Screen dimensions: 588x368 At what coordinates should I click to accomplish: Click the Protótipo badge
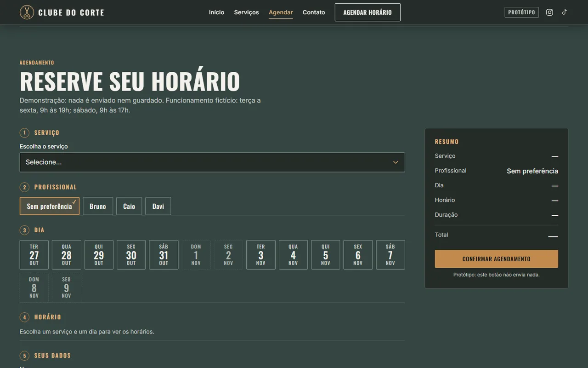[x=521, y=12]
